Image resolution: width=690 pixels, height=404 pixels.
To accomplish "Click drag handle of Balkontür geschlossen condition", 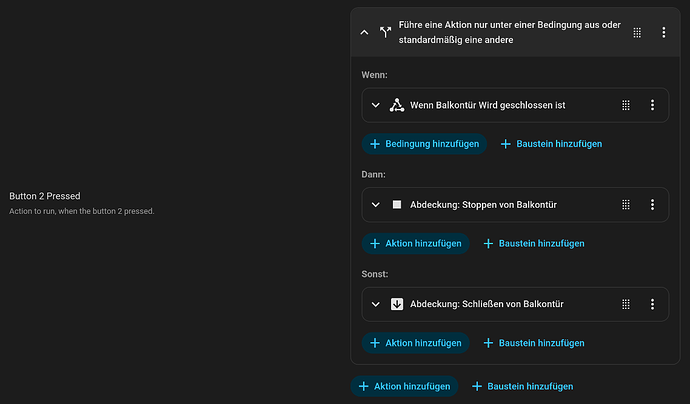I will tap(626, 105).
